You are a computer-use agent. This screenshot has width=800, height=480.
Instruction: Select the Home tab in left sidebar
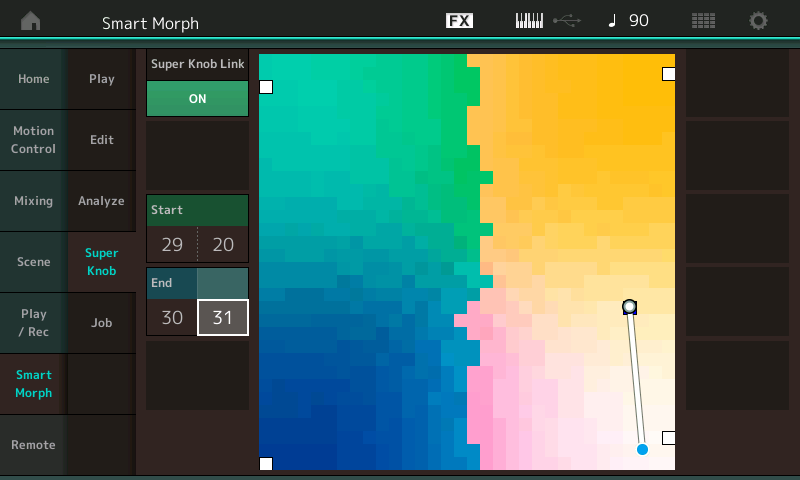pos(33,79)
